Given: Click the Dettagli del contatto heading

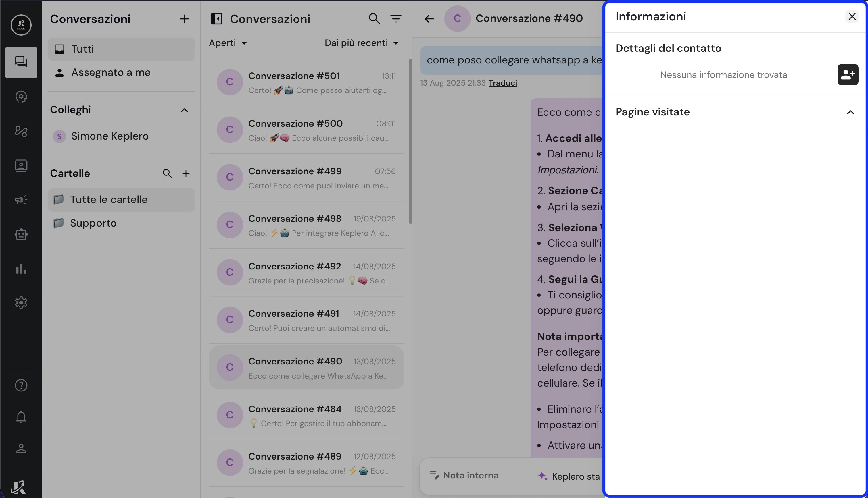Looking at the screenshot, I should tap(668, 48).
